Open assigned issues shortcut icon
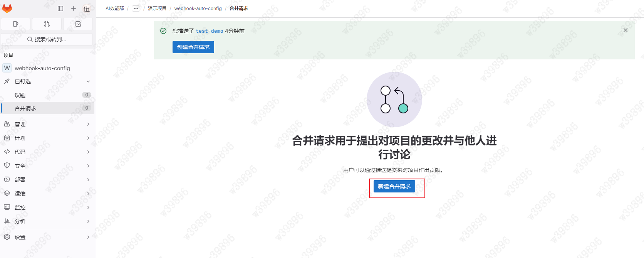This screenshot has width=644, height=258. pyautogui.click(x=16, y=24)
